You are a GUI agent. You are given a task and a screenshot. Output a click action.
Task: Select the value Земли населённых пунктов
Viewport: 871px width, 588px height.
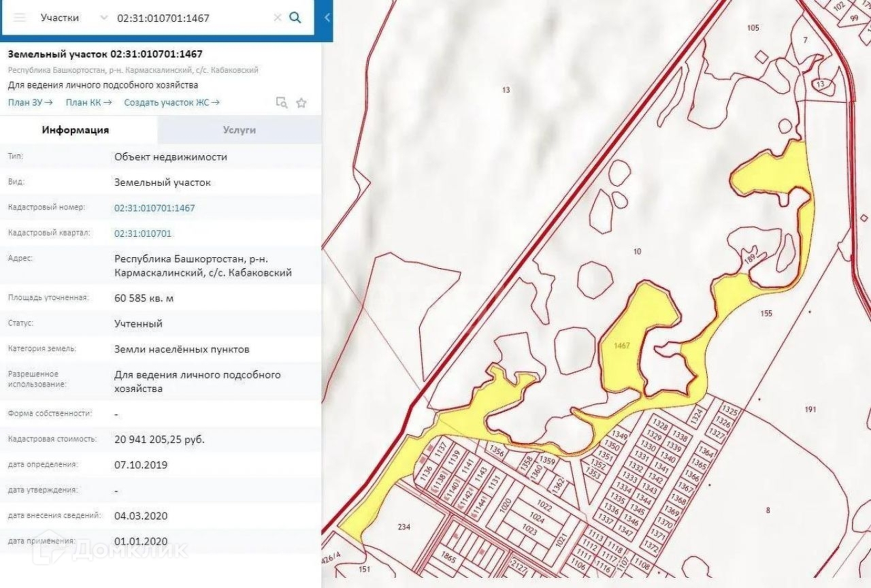coord(182,349)
